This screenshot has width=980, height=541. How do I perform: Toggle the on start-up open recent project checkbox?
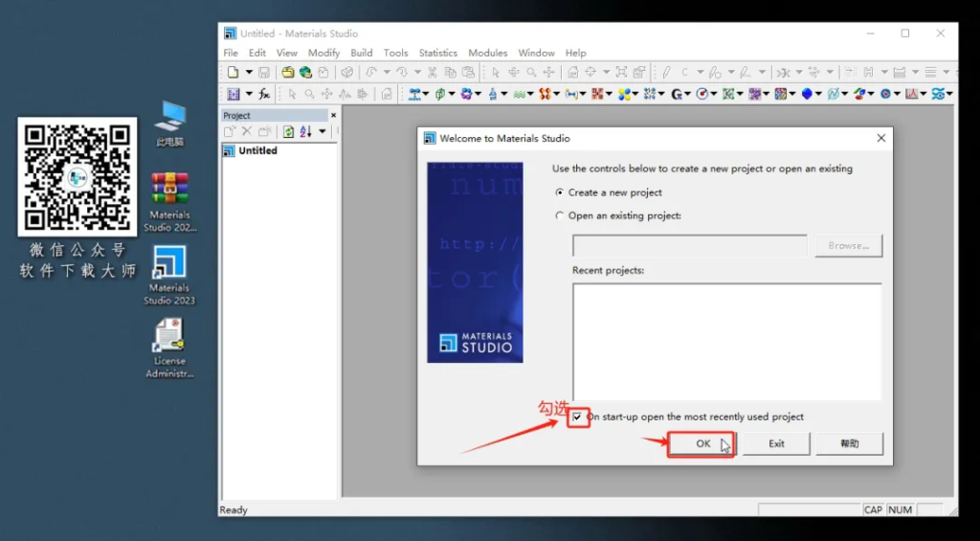[x=577, y=417]
